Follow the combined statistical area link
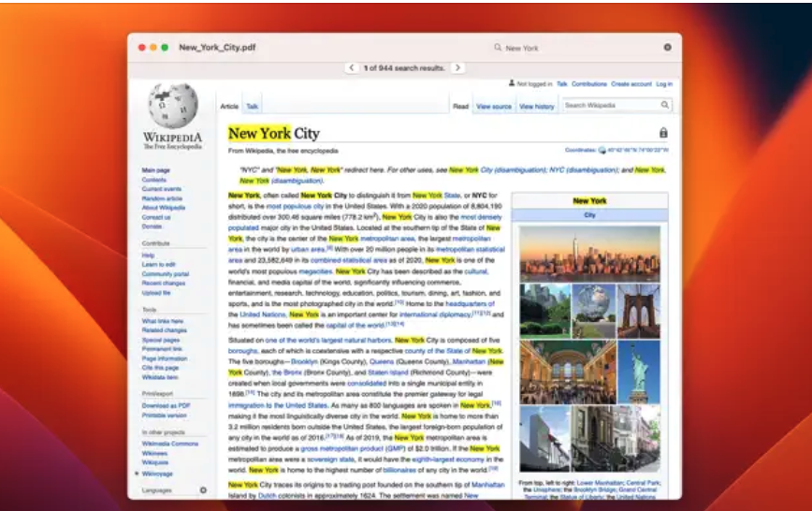The image size is (812, 511). (x=349, y=260)
